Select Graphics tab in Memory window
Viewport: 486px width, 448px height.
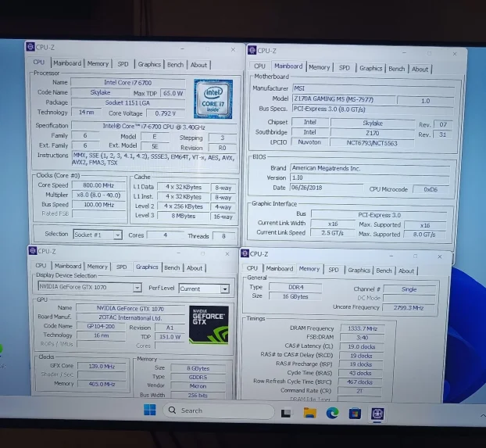(x=359, y=271)
